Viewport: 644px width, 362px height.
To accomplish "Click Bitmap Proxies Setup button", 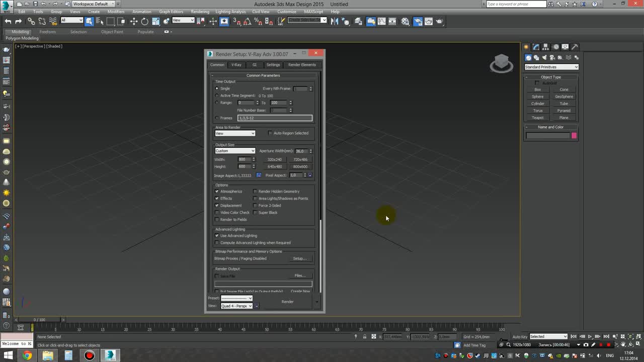I will click(x=299, y=258).
